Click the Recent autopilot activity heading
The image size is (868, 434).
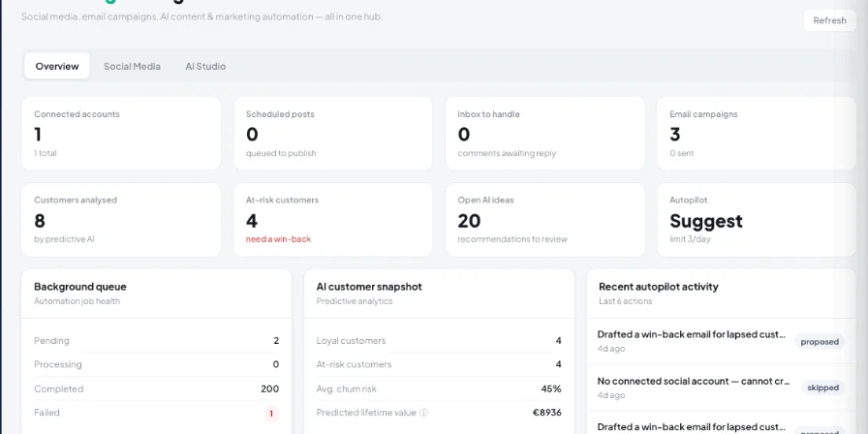click(x=659, y=287)
